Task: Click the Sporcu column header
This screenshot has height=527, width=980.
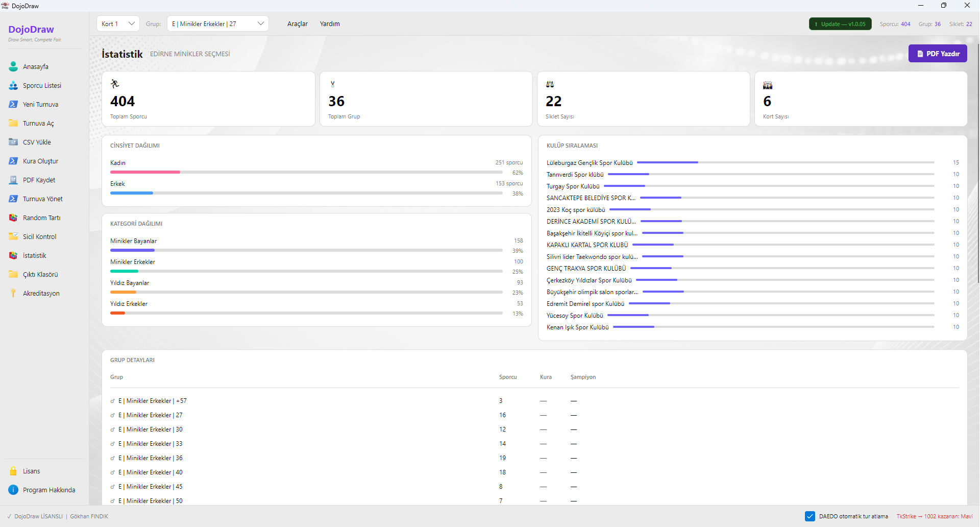Action: pyautogui.click(x=508, y=377)
